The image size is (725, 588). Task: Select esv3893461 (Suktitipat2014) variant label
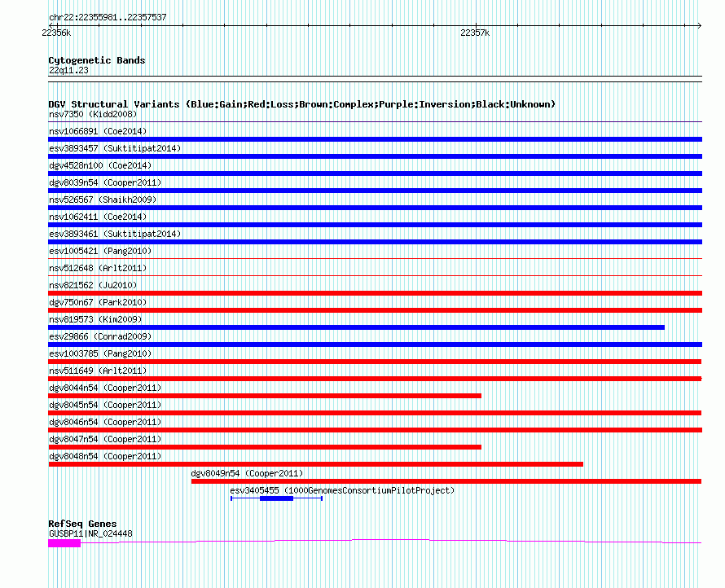pyautogui.click(x=115, y=234)
